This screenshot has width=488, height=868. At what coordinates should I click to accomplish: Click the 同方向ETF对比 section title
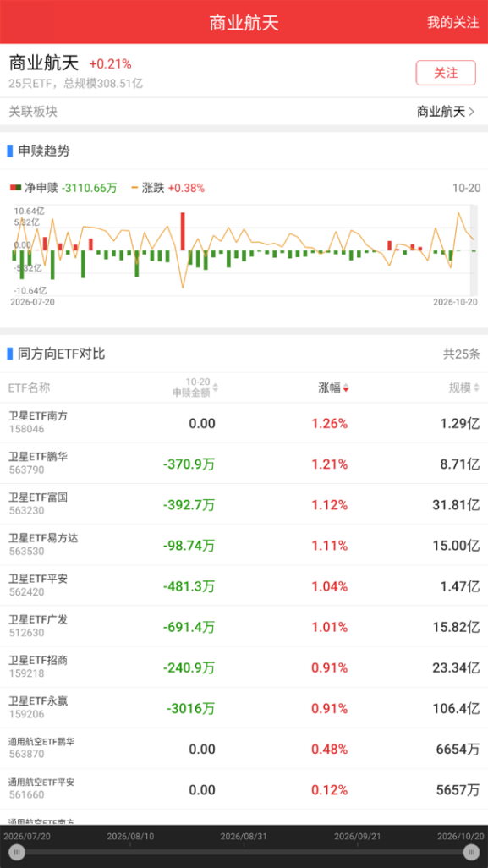coord(62,354)
